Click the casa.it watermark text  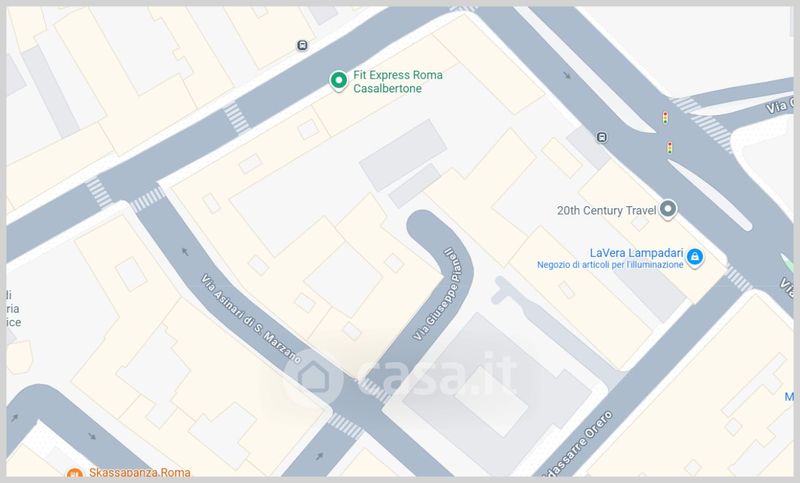tap(438, 376)
